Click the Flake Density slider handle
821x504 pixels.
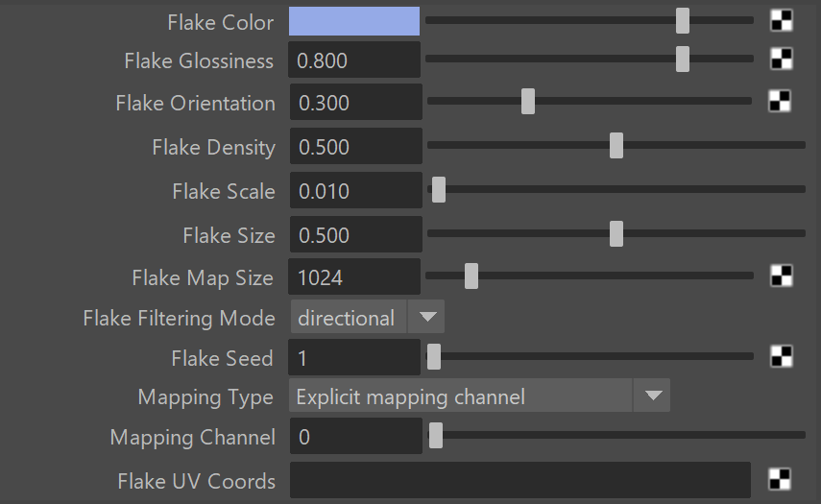[616, 146]
